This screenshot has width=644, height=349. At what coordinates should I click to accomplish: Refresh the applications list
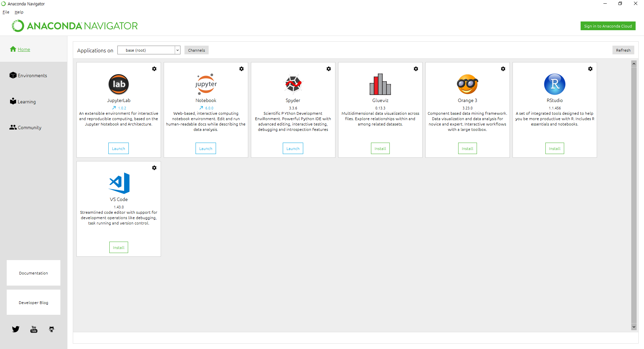pos(623,50)
